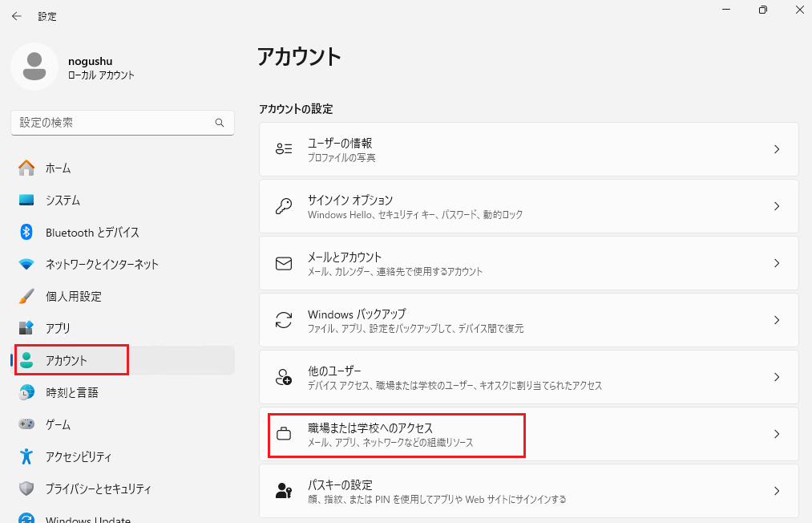
Task: Open Windows バックアップ using the right chevron
Action: tap(776, 320)
